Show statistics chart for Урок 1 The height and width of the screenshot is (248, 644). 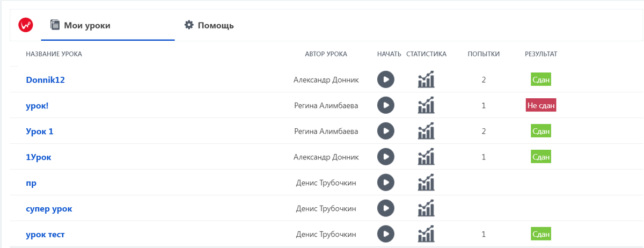(x=426, y=131)
